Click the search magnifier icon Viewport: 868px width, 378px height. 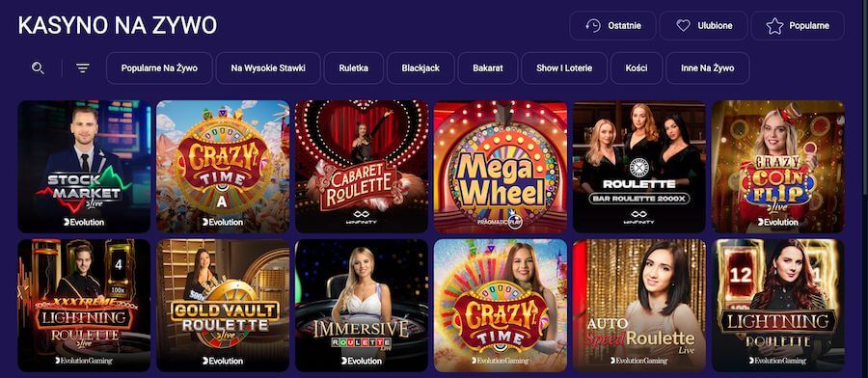[x=38, y=68]
